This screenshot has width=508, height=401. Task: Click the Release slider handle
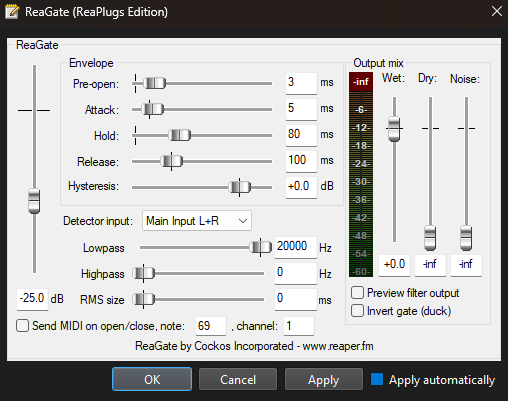coord(171,161)
